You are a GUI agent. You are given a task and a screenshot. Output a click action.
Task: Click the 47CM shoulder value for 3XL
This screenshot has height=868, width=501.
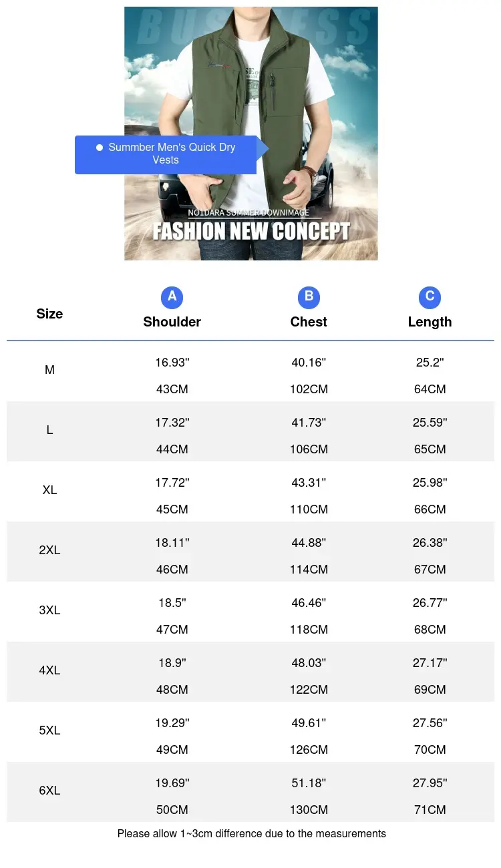172,630
